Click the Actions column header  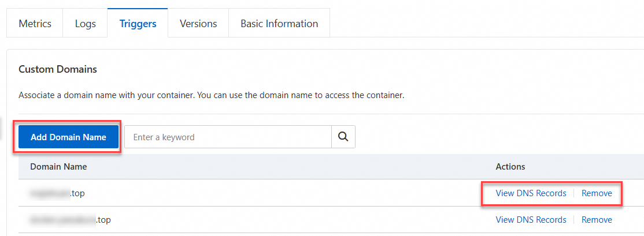coord(510,167)
